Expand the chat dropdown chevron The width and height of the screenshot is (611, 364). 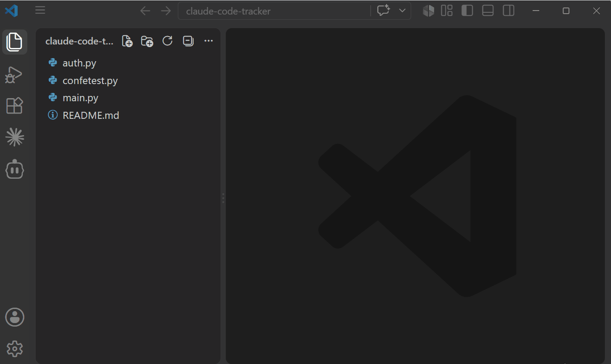(402, 11)
